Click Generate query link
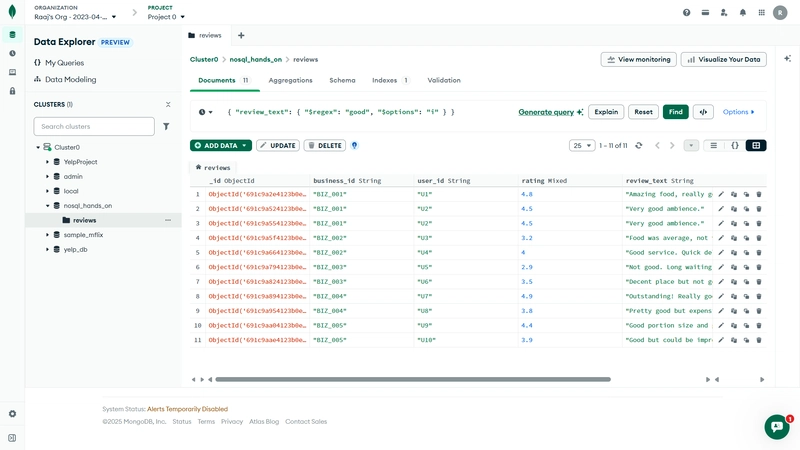This screenshot has width=800, height=450. (x=551, y=112)
